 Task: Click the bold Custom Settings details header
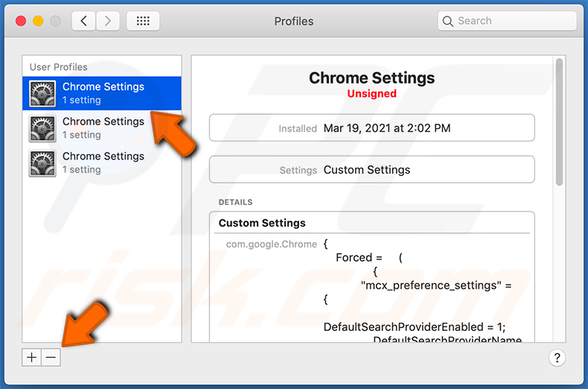coord(262,223)
